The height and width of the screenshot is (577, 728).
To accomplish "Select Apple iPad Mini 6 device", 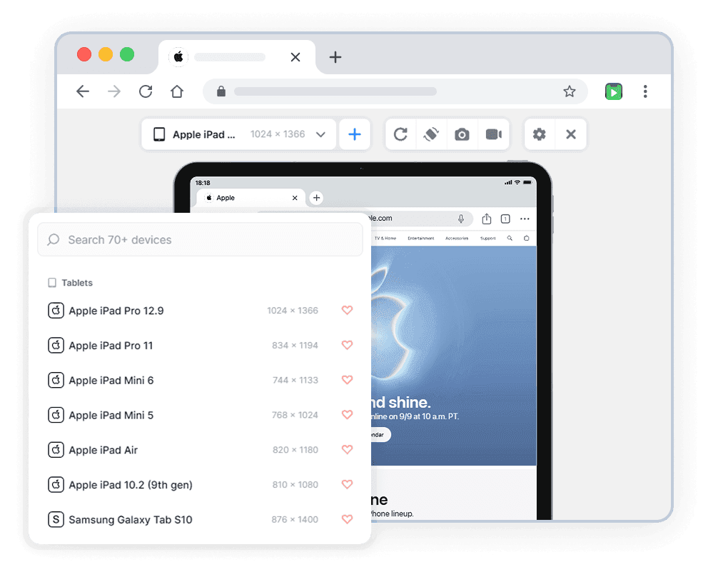I will tap(200, 380).
